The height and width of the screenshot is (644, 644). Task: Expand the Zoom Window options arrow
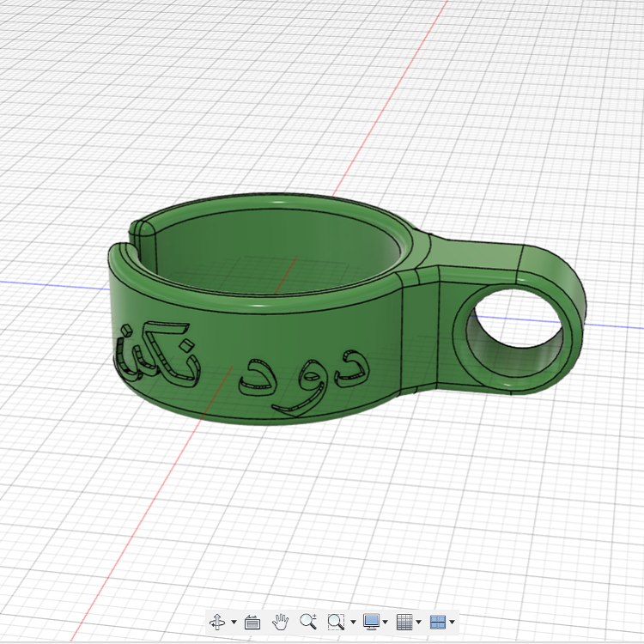pyautogui.click(x=353, y=623)
